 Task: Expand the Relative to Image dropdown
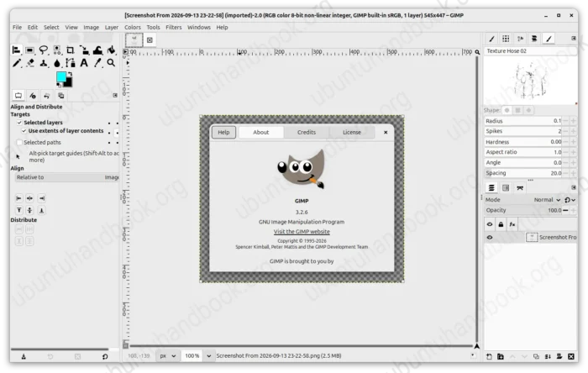coord(67,177)
